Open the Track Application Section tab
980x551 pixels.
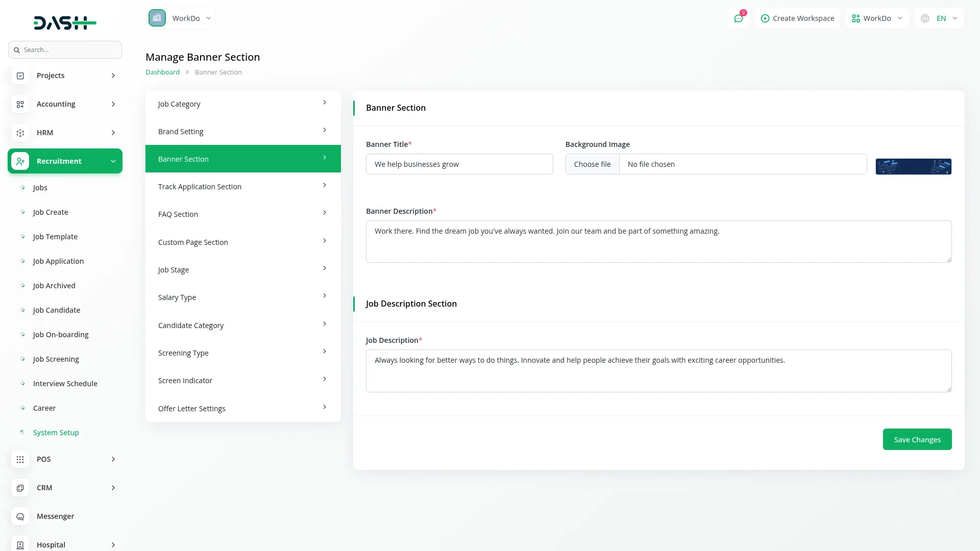[x=243, y=187]
